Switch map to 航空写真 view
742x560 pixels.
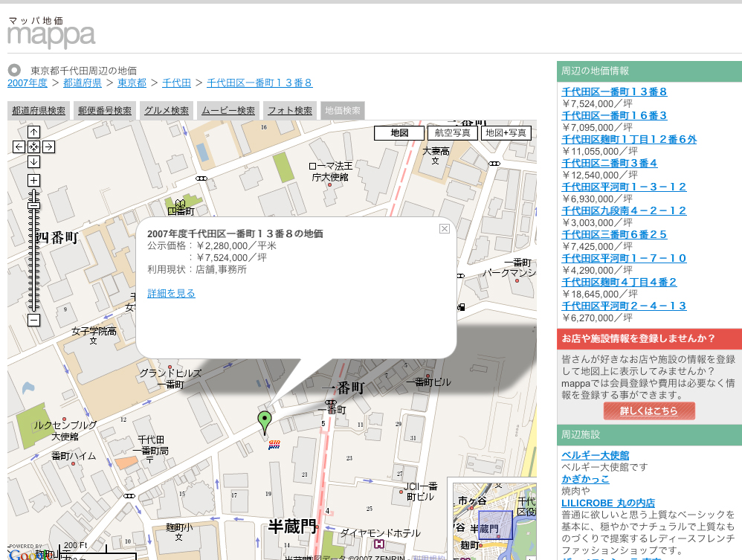point(452,133)
